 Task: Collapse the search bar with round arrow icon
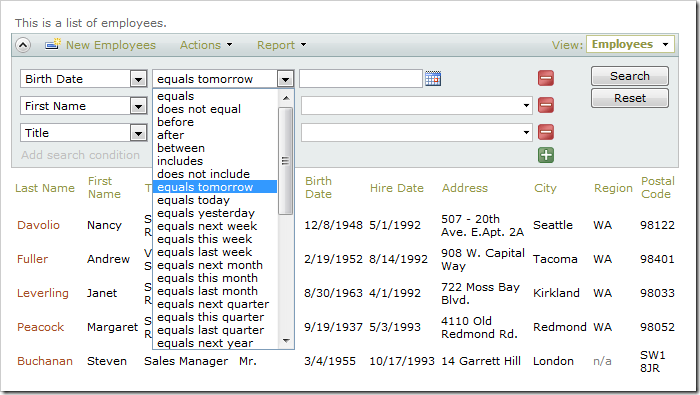(23, 45)
